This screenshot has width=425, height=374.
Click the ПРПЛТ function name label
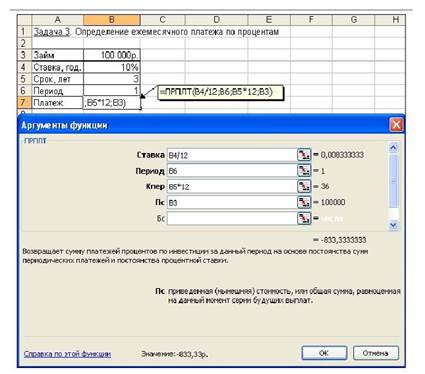(x=35, y=141)
